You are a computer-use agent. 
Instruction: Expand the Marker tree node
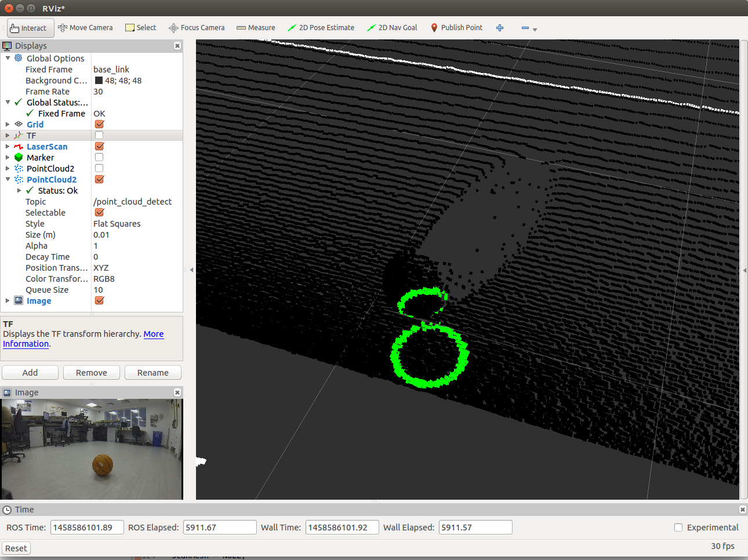(8, 158)
